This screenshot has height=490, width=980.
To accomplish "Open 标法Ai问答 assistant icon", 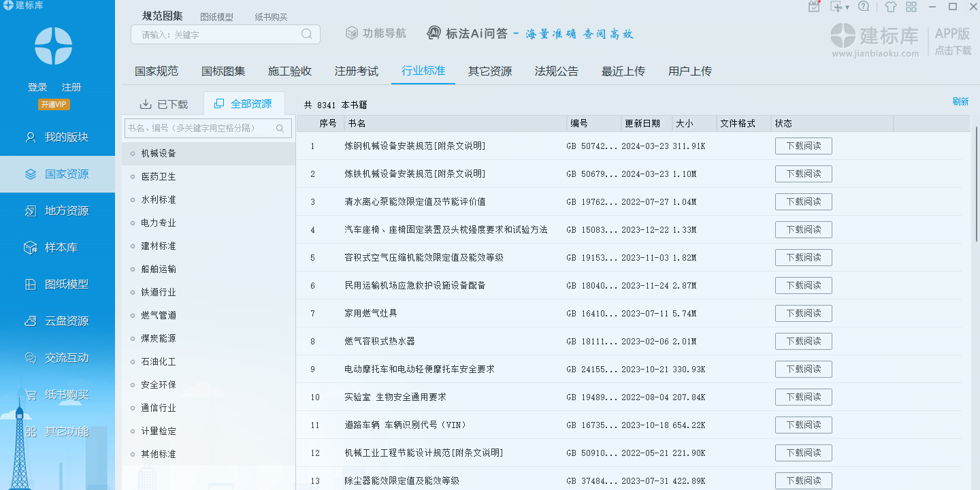I will coord(434,33).
